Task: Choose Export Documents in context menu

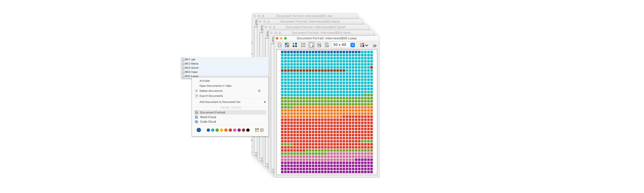Action: point(211,96)
